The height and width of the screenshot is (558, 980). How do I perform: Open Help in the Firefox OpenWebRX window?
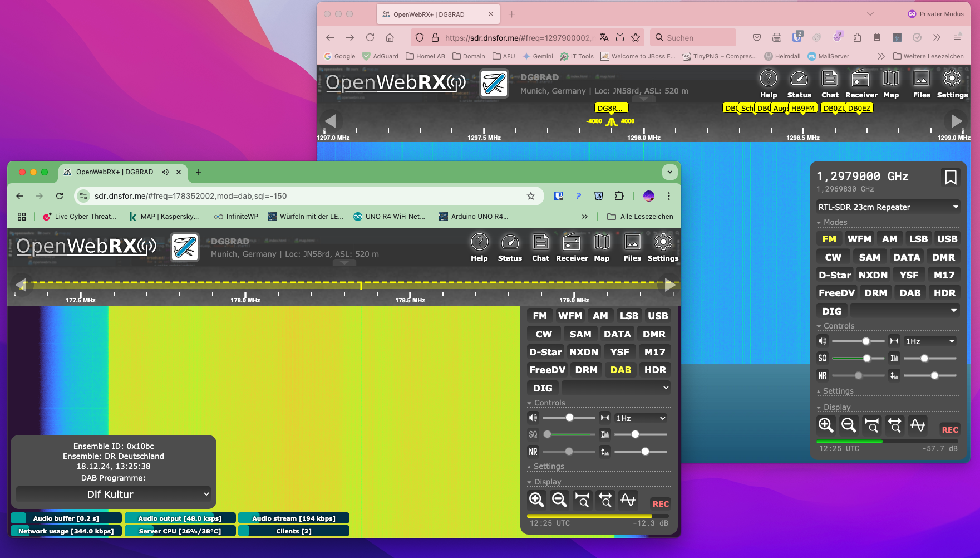point(769,85)
